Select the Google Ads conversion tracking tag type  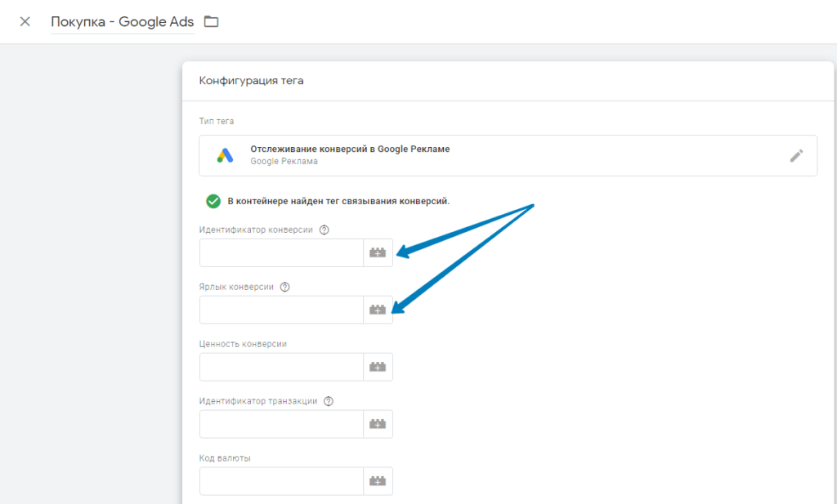coord(508,155)
